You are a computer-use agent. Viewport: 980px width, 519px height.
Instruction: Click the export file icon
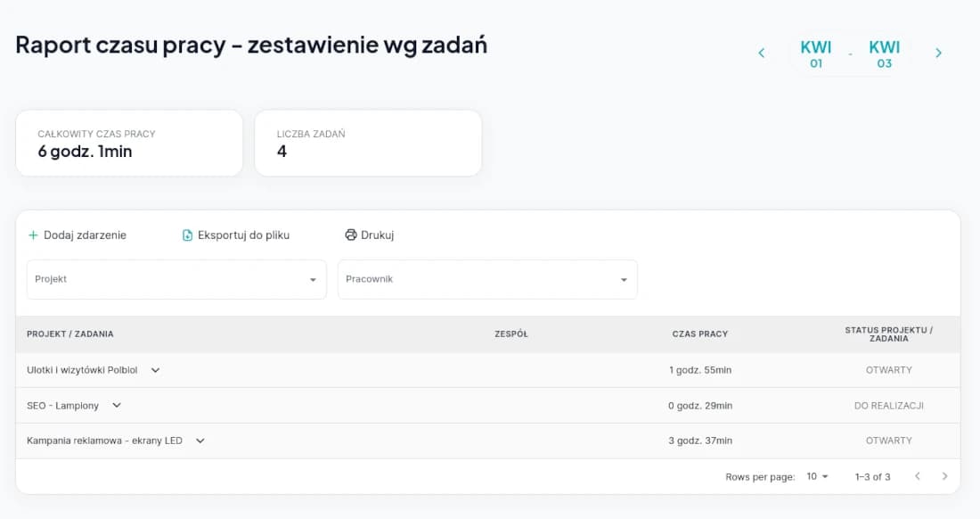point(187,235)
